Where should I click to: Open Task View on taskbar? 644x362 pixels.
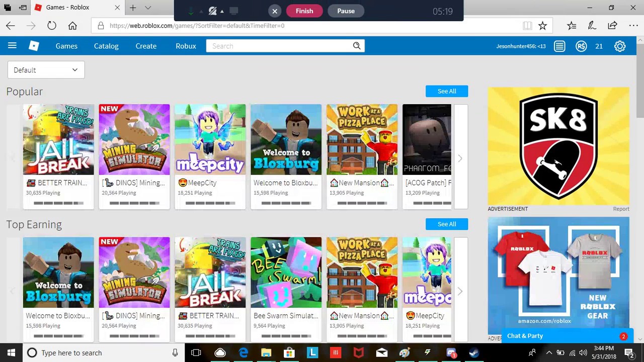pyautogui.click(x=196, y=353)
